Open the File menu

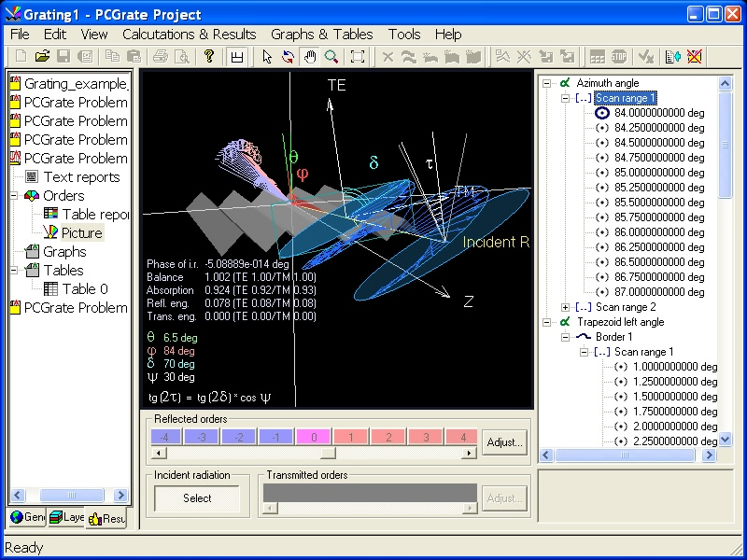coord(20,35)
